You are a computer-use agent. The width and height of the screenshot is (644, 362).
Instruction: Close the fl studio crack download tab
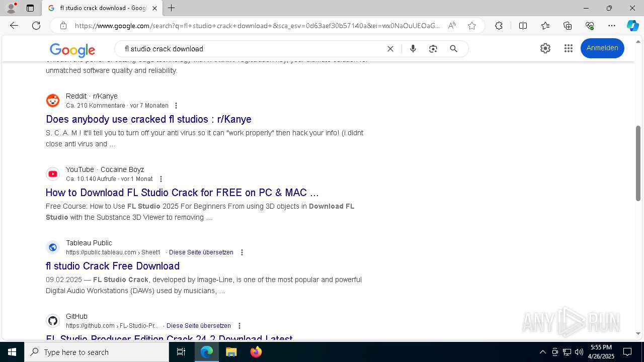(x=154, y=8)
